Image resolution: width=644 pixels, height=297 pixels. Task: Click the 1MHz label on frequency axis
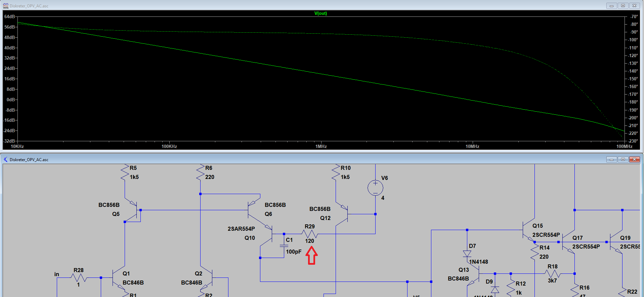click(321, 146)
